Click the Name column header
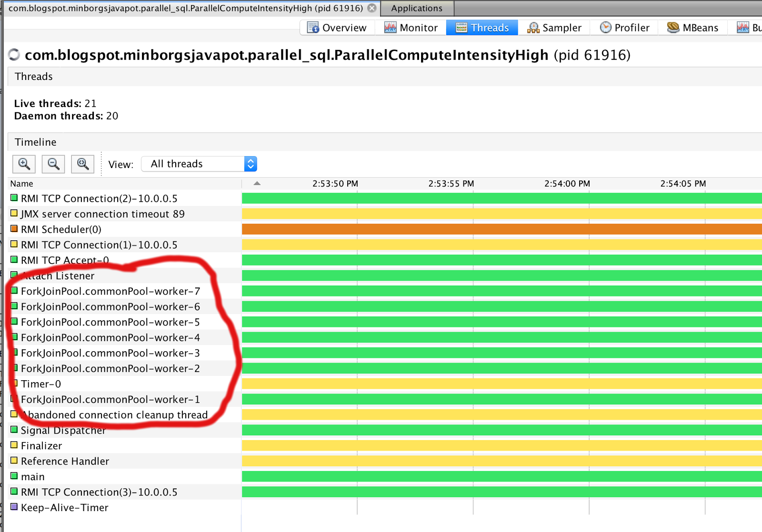This screenshot has height=532, width=762. (125, 184)
